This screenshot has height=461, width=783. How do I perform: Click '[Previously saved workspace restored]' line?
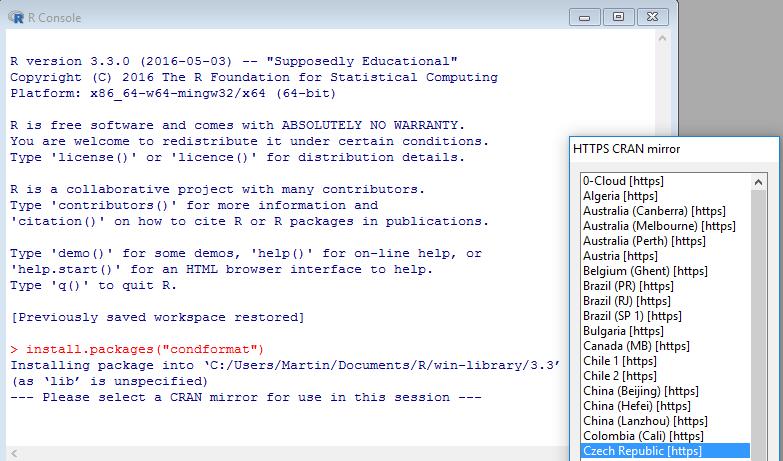pos(157,317)
